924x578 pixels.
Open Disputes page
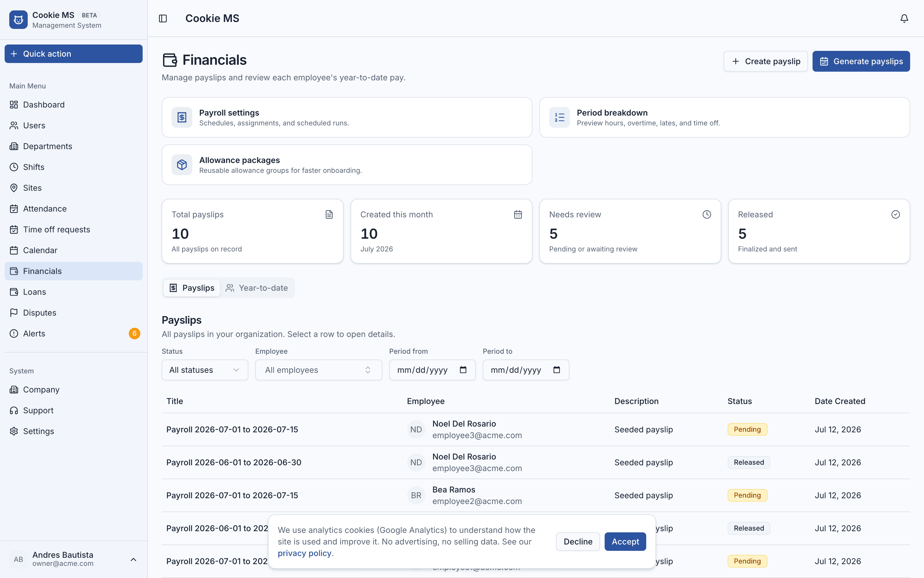[x=74, y=313]
